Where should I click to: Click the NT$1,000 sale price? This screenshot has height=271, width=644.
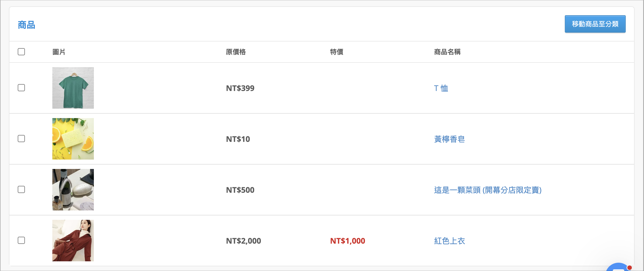[x=347, y=241]
